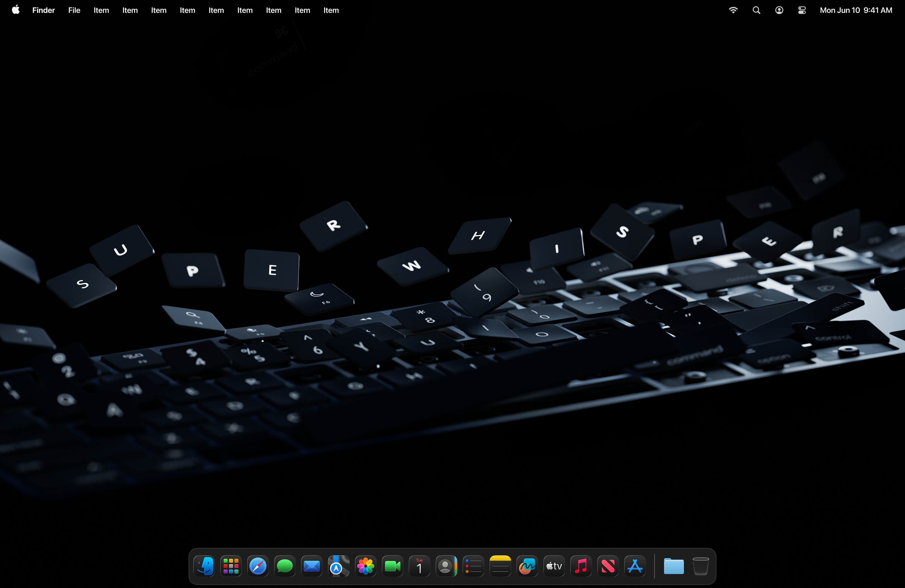Open the Apple TV app
This screenshot has width=905, height=588.
[x=554, y=566]
